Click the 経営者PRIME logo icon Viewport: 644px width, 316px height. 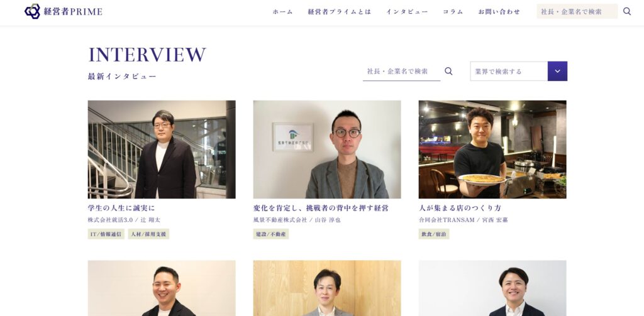[33, 11]
